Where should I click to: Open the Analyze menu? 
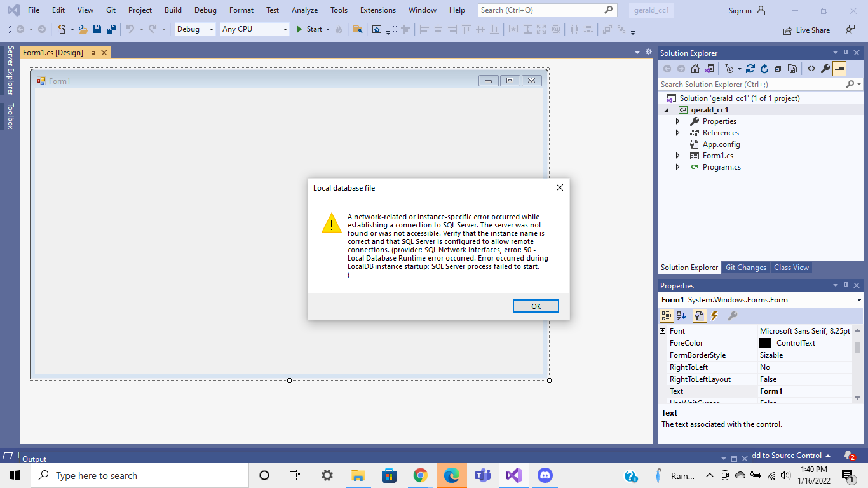tap(304, 10)
